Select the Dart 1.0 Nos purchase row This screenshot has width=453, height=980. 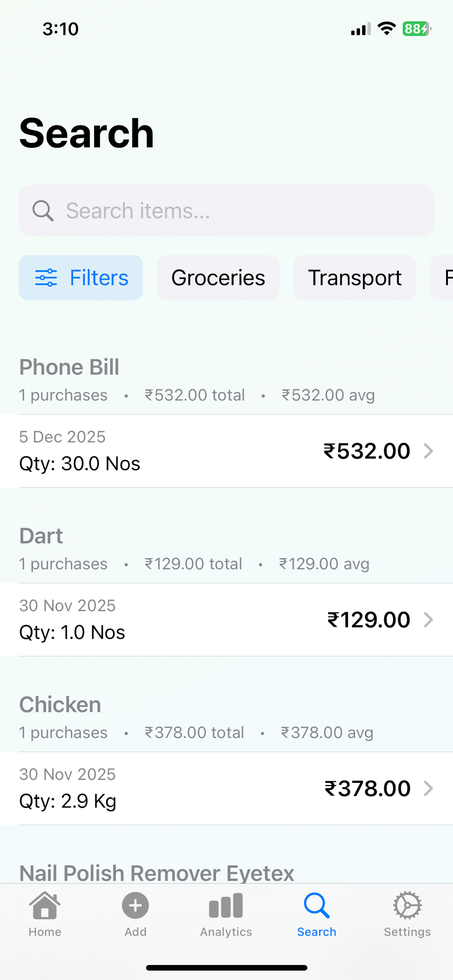coord(226,619)
